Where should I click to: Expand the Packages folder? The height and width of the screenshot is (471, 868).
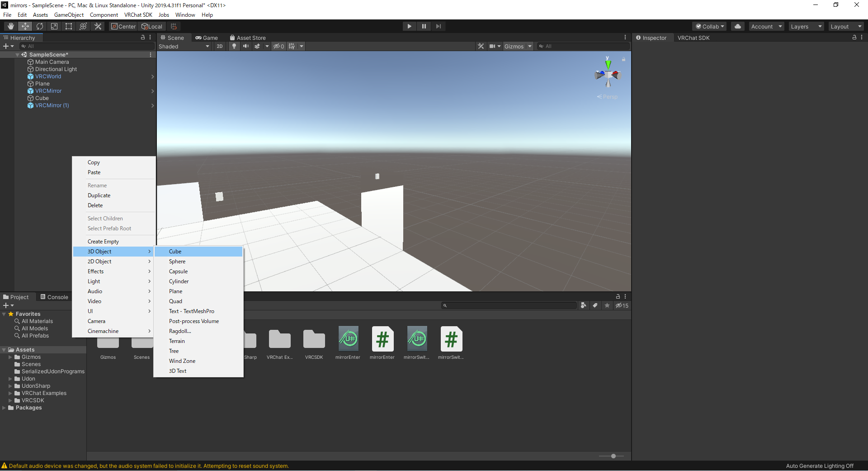tap(4, 408)
